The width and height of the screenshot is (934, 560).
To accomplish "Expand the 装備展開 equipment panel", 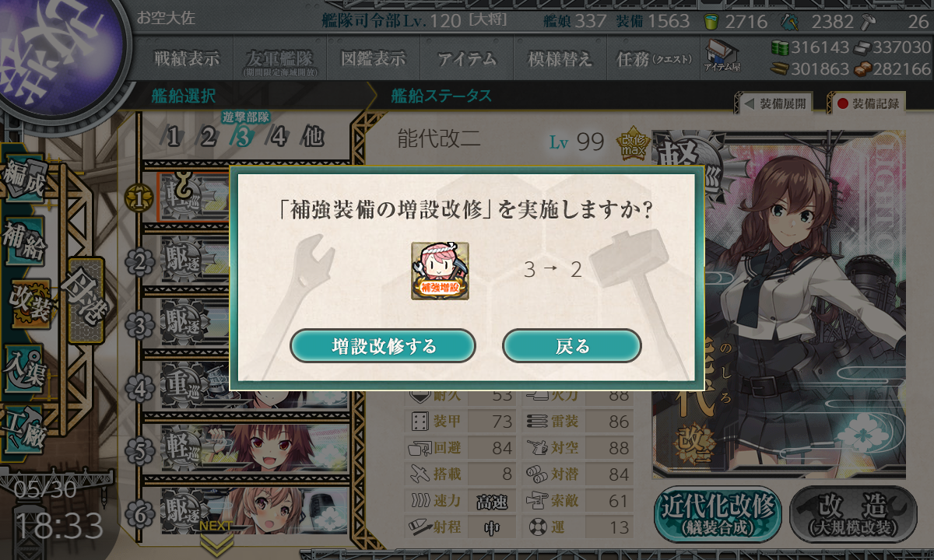I will pos(774,103).
